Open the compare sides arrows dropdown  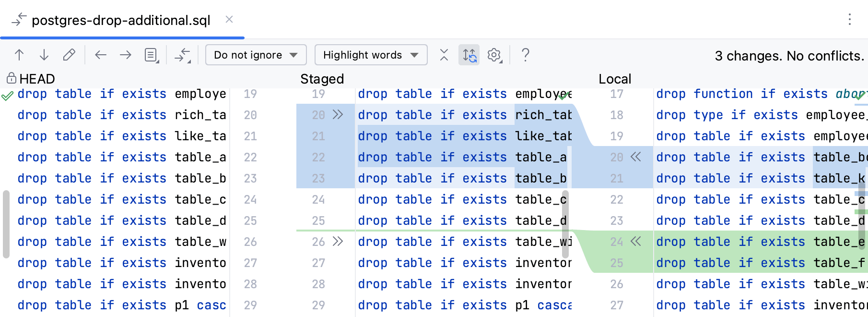183,55
